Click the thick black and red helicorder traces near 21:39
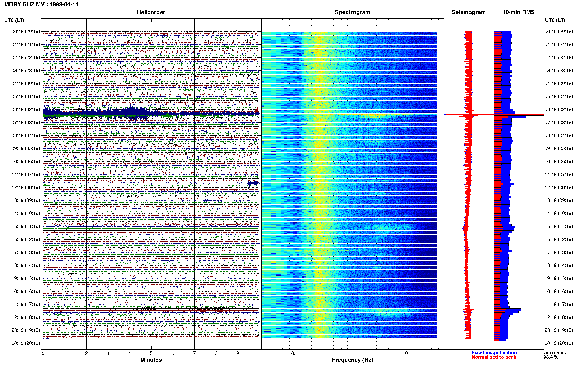The width and height of the screenshot is (588, 368). (x=151, y=310)
